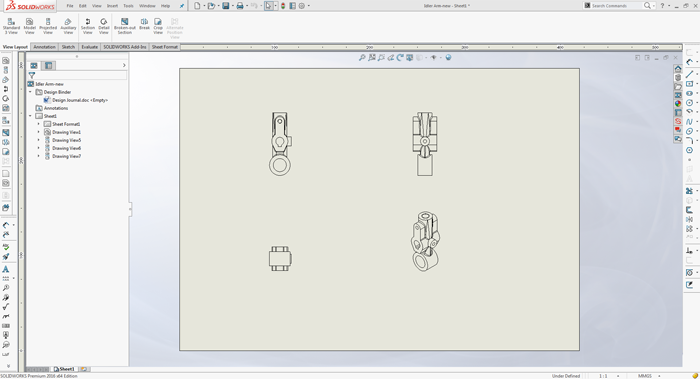Click the Rotate view arrow icon
Viewport: 700px width, 379px height.
pos(400,58)
